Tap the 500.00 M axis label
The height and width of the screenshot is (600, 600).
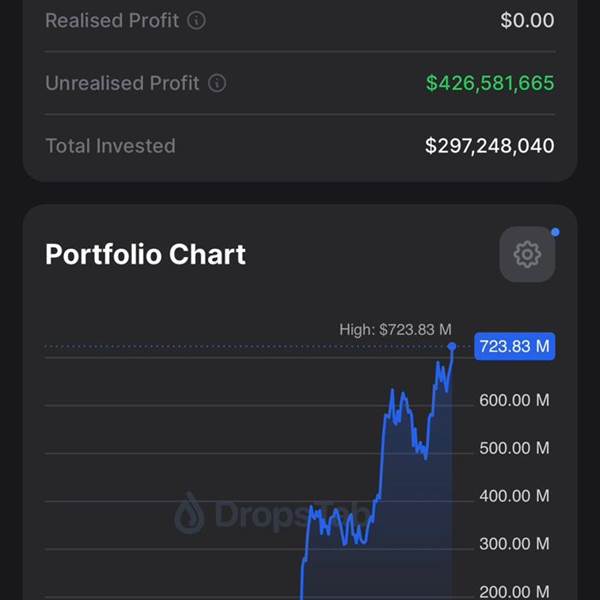pos(514,448)
